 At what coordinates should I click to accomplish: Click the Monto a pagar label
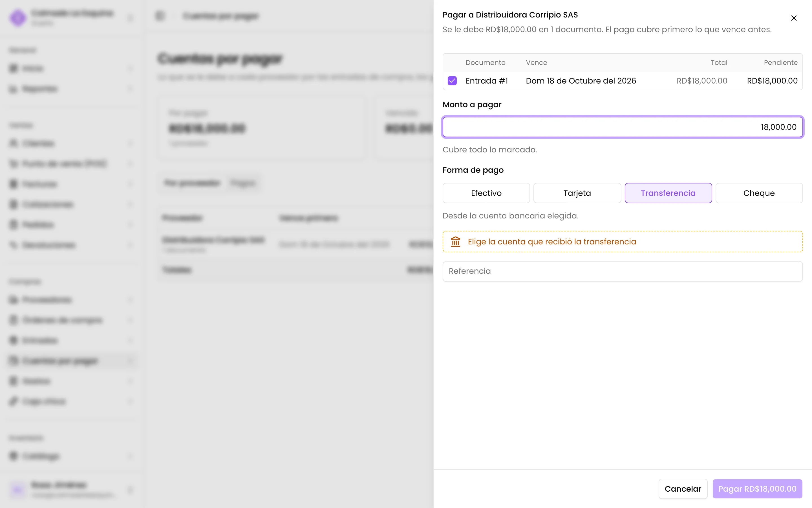click(472, 104)
